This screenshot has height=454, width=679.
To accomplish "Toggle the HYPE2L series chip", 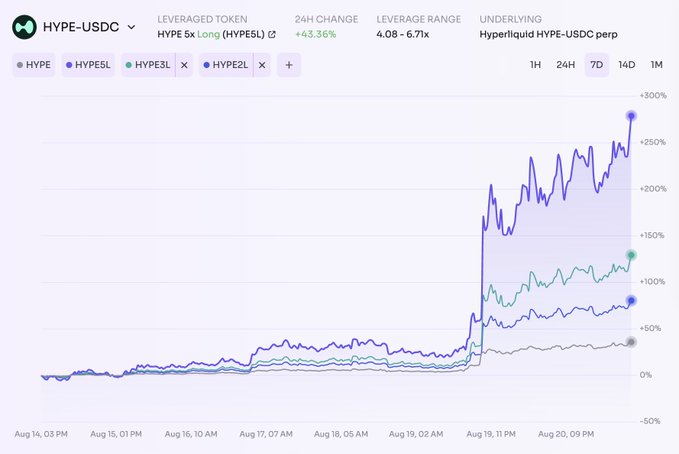I will 226,65.
